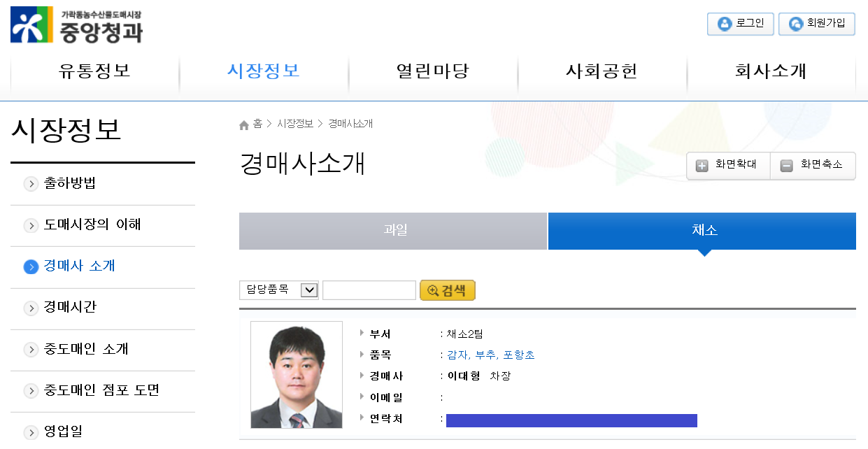The width and height of the screenshot is (868, 449).
Task: Click the search text input field
Action: pos(369,290)
